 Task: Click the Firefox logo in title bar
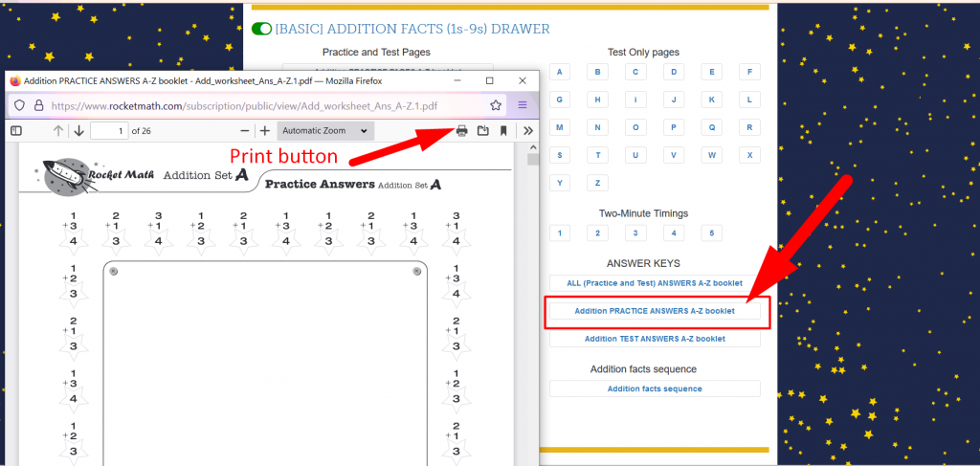coord(15,80)
